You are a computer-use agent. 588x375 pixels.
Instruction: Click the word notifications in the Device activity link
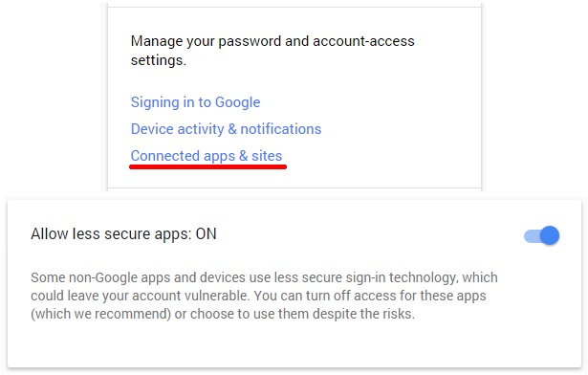point(281,129)
